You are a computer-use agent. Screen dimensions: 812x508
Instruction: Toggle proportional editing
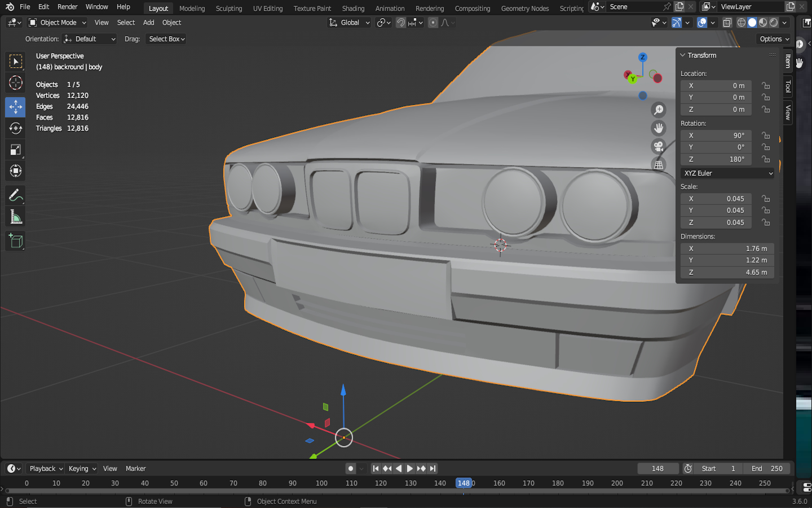(433, 23)
